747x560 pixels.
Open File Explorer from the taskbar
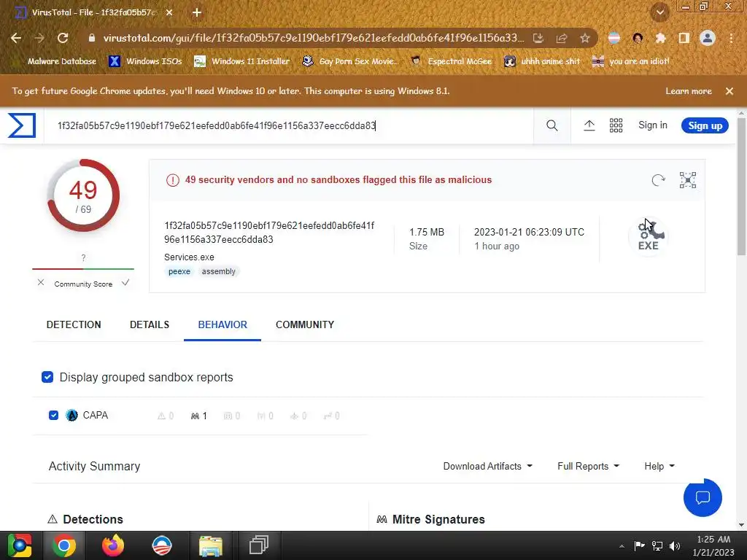tap(211, 545)
